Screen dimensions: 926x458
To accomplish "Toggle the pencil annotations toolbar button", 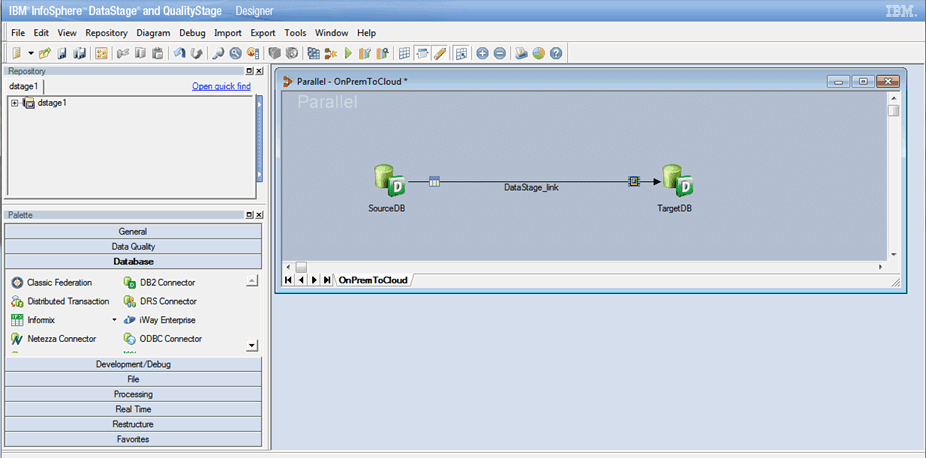I will (439, 54).
